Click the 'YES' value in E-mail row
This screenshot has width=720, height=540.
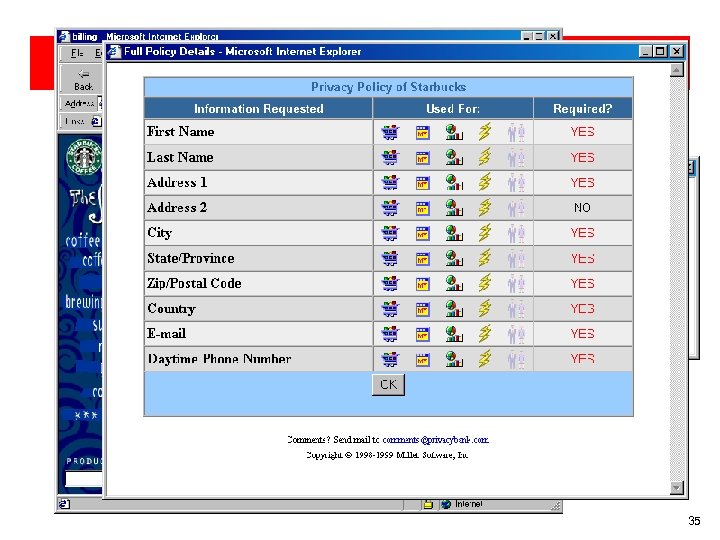coord(582,334)
